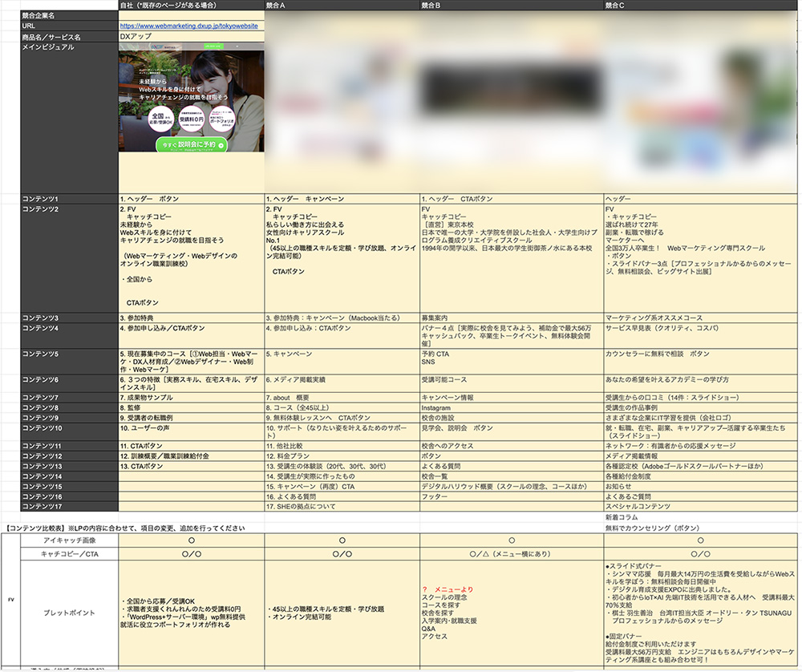Select the 'スペシャルコンテンツ' cell
The width and height of the screenshot is (802, 672).
pyautogui.click(x=701, y=506)
